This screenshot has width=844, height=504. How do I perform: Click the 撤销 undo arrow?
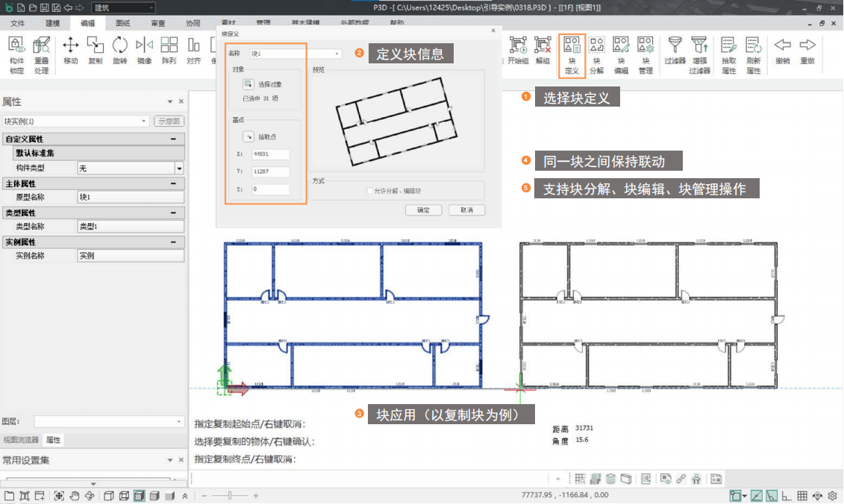coord(782,51)
